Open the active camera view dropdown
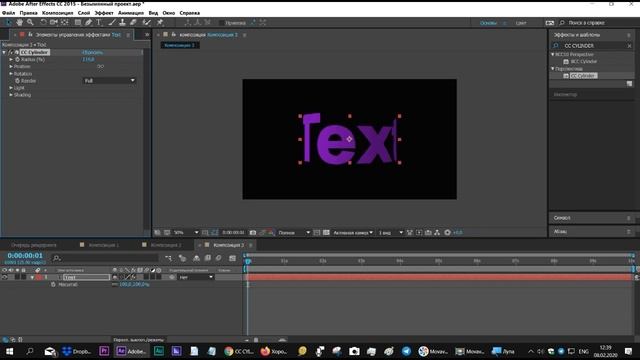 click(x=353, y=233)
